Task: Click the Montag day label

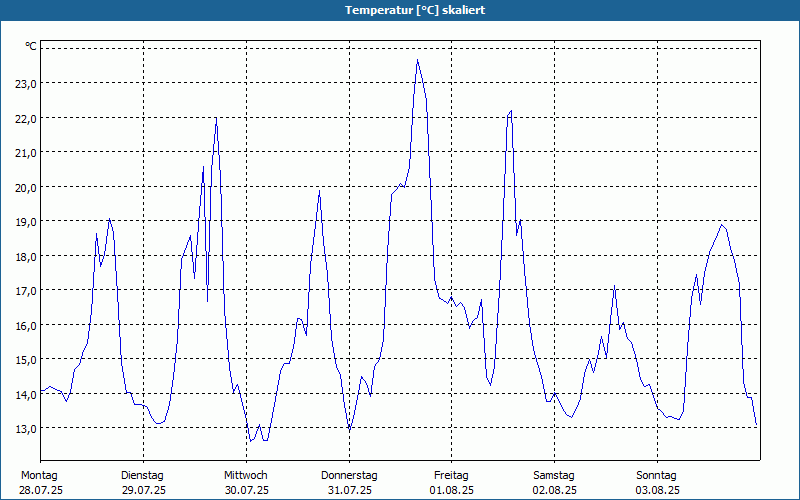Action: 39,476
